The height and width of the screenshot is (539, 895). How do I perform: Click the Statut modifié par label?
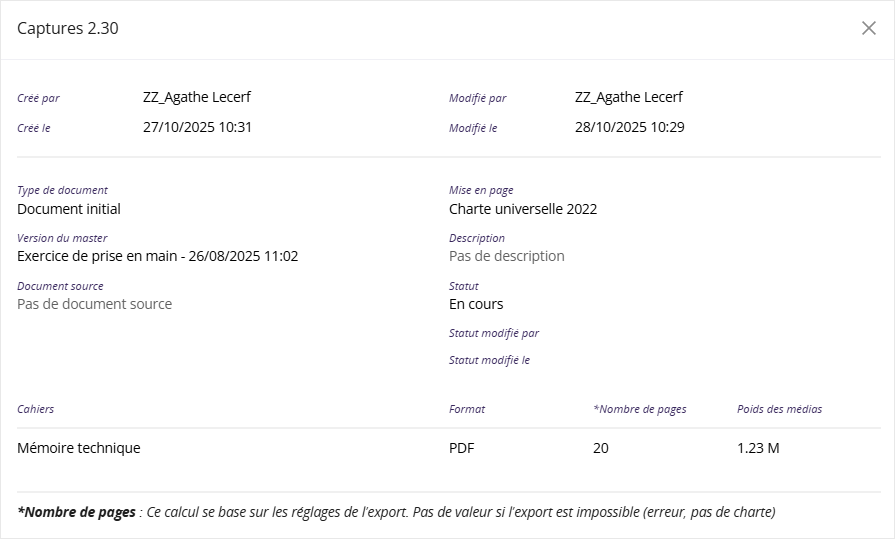click(494, 333)
